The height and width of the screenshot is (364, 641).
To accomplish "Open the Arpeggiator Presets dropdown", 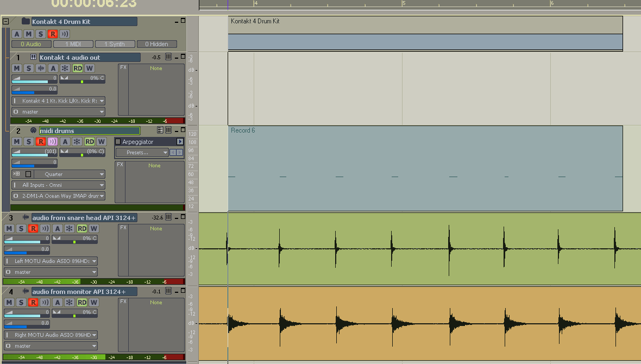I will click(142, 153).
